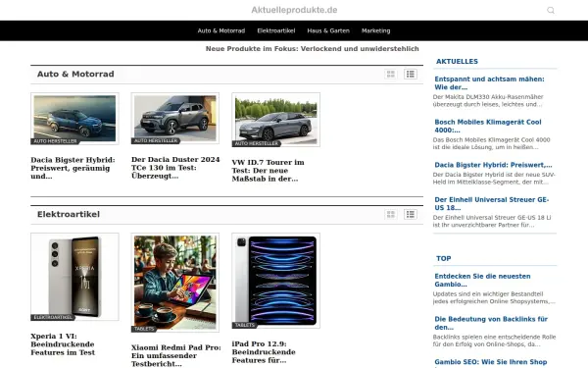
Task: Read article 'iPad Pro 12.9: Beeindruckende Features für...'
Action: [x=264, y=352]
